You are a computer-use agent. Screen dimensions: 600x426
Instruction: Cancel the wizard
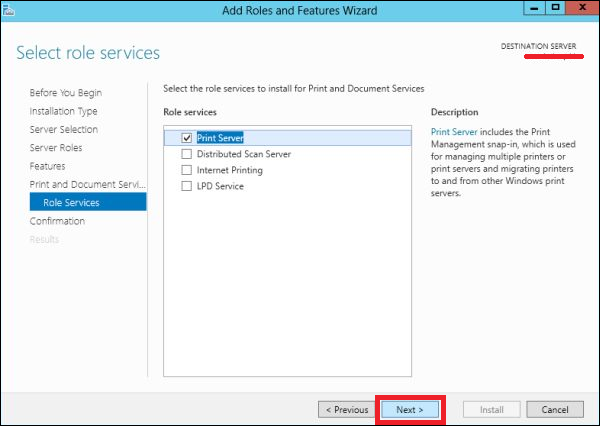coord(554,409)
